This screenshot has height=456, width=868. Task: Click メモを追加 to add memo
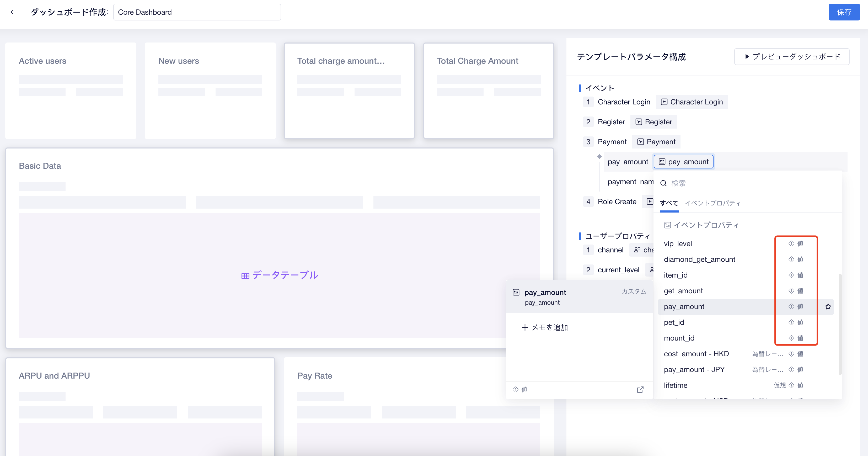544,328
